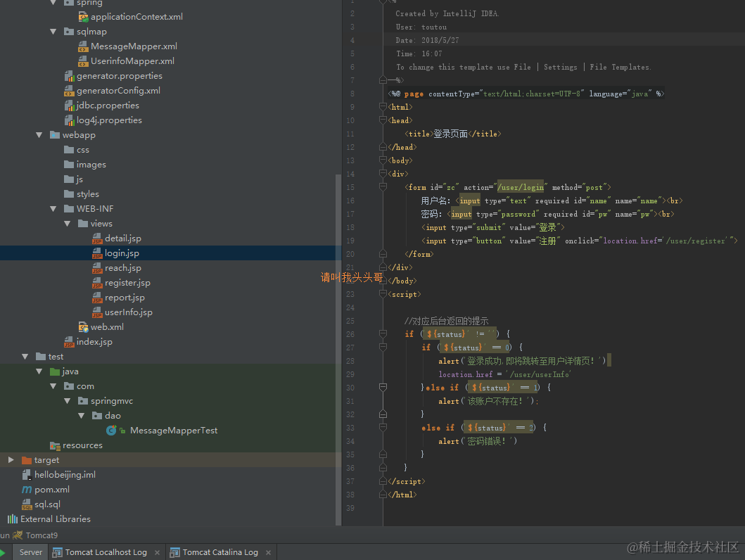Collapse the test folder
Image resolution: width=745 pixels, height=560 pixels.
pyautogui.click(x=25, y=357)
